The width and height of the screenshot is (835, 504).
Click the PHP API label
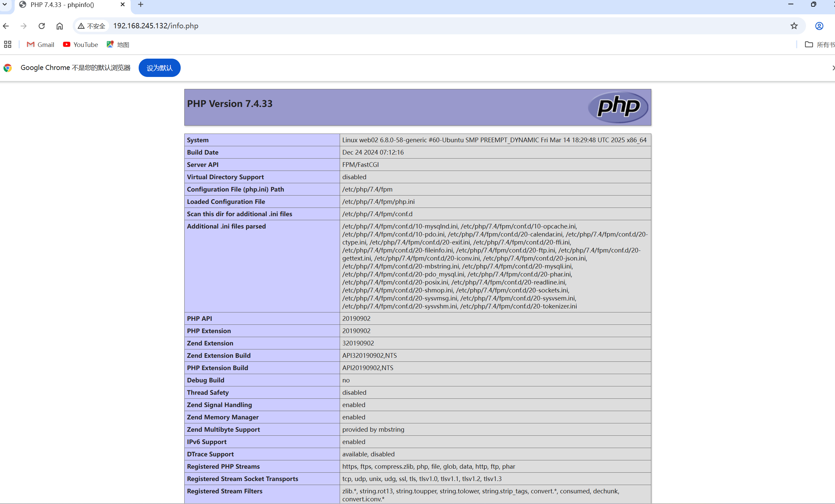tap(199, 318)
